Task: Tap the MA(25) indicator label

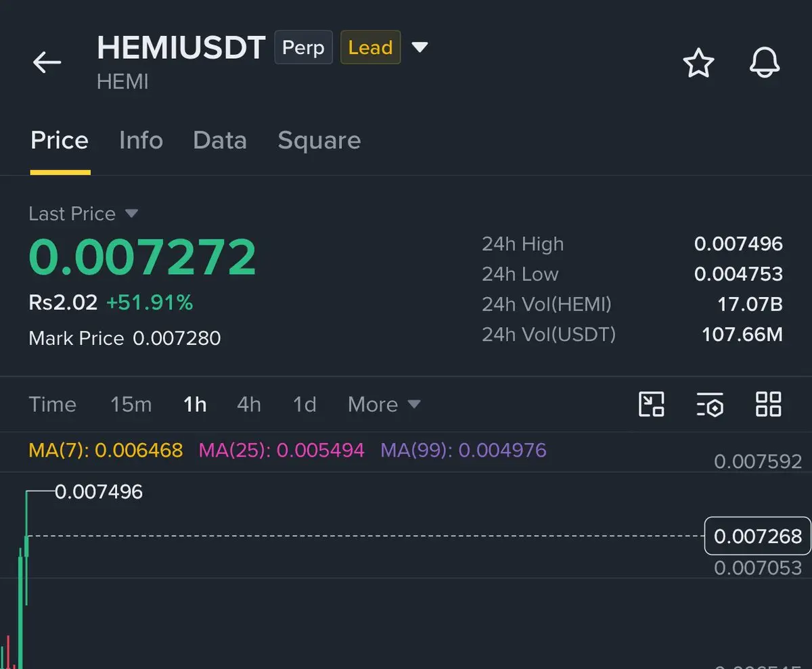Action: (x=281, y=450)
